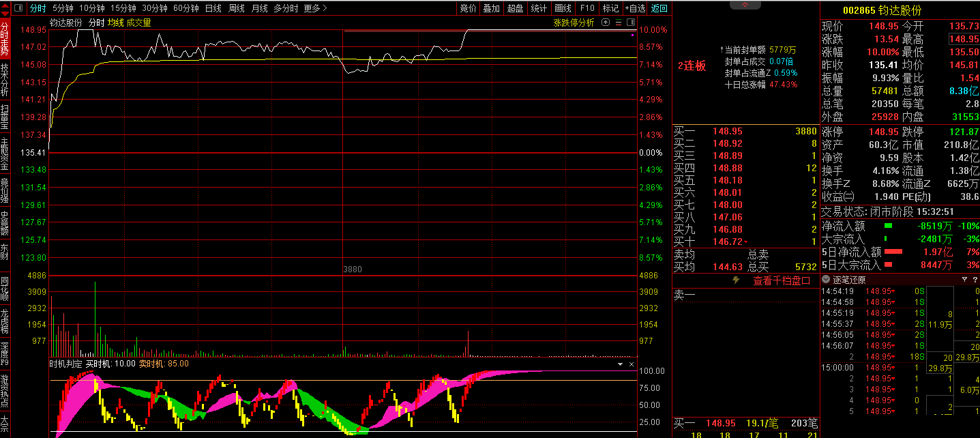Image resolution: width=980 pixels, height=438 pixels.
Task: Open the 史竞额 left sidebar tab
Action: pos(5,224)
